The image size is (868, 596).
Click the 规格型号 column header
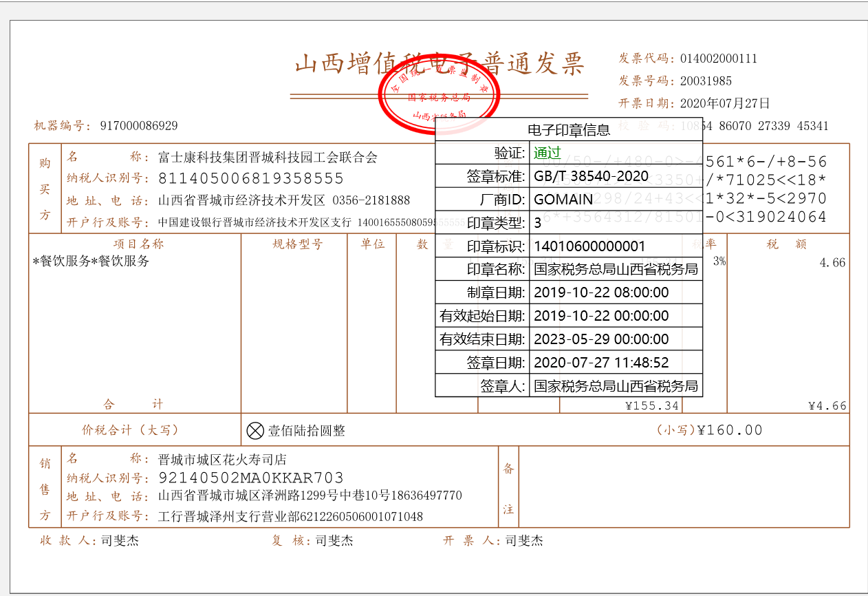(x=298, y=244)
